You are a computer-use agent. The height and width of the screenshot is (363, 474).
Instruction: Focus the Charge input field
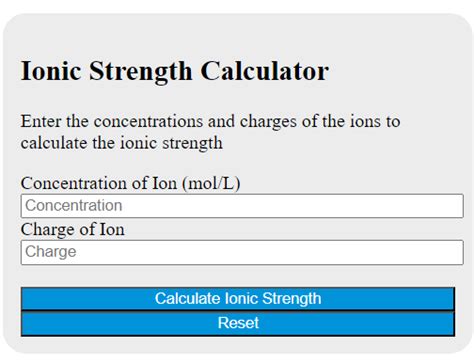pos(242,252)
